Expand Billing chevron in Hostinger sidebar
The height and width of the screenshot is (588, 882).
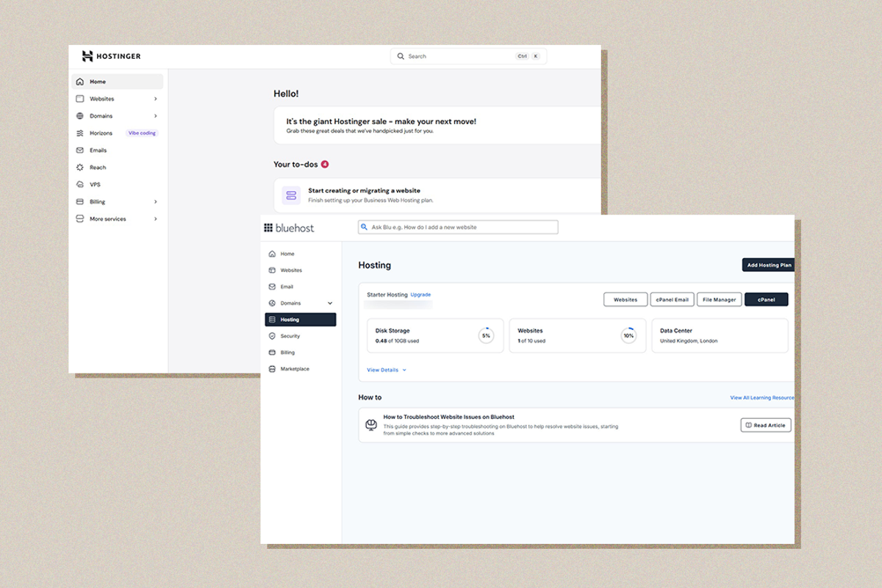(155, 201)
